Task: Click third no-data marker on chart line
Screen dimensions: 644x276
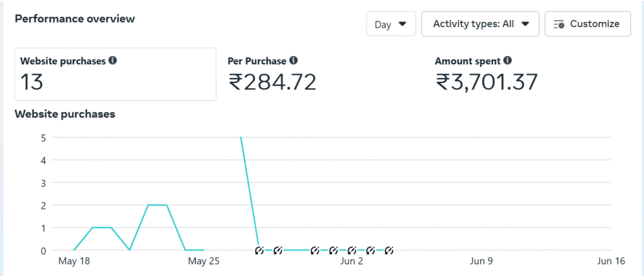Action: [x=315, y=250]
